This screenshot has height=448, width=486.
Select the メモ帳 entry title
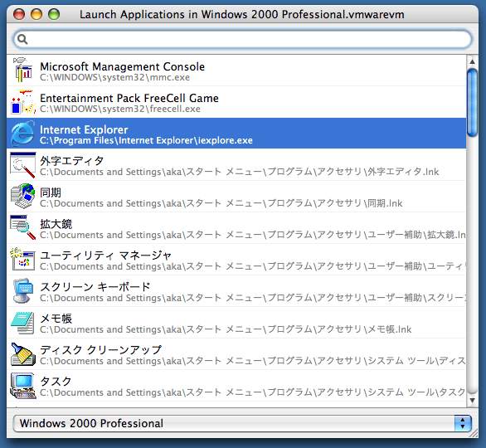click(x=56, y=319)
